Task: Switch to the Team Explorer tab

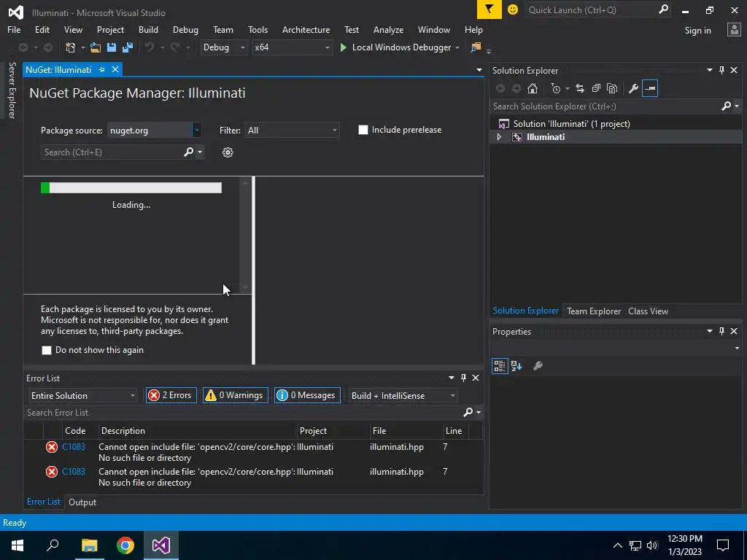Action: point(594,311)
